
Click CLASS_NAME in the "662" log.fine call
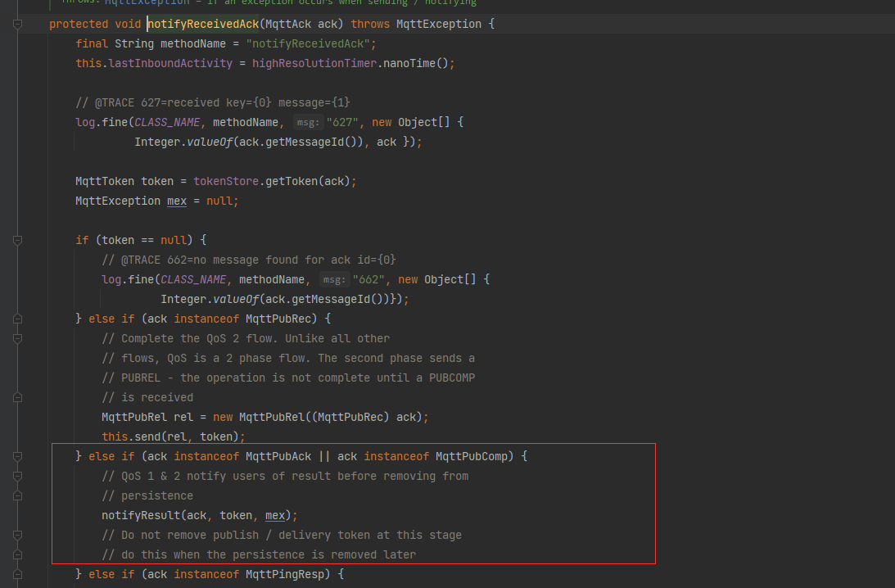tap(193, 279)
